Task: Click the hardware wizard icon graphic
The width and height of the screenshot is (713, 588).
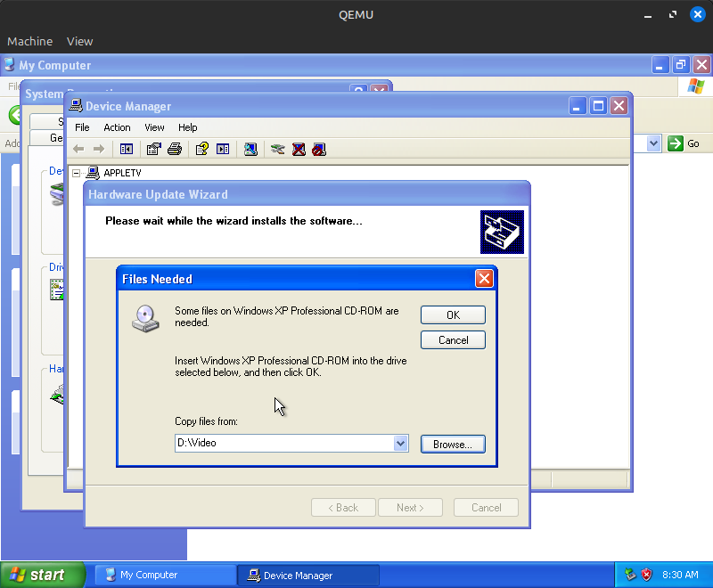Action: (502, 232)
